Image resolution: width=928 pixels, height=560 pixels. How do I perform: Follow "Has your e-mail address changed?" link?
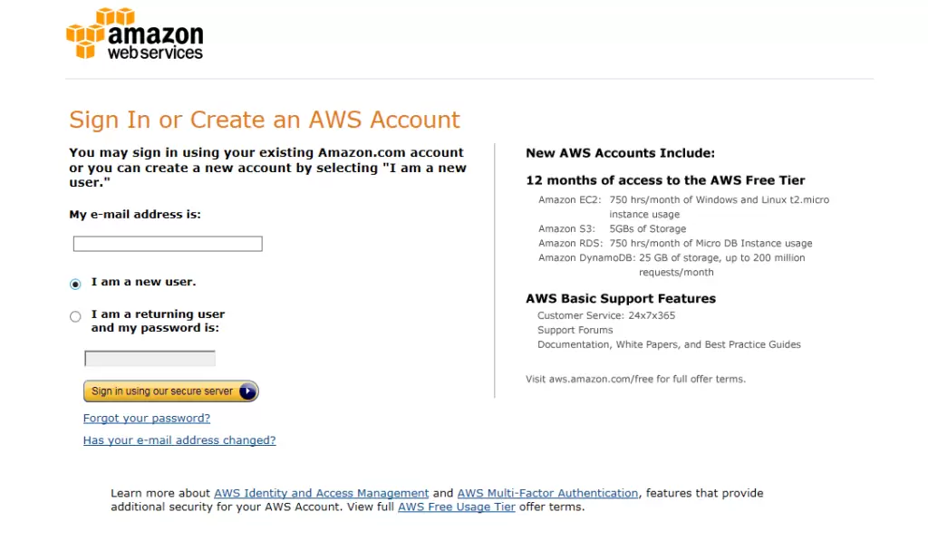click(x=179, y=440)
